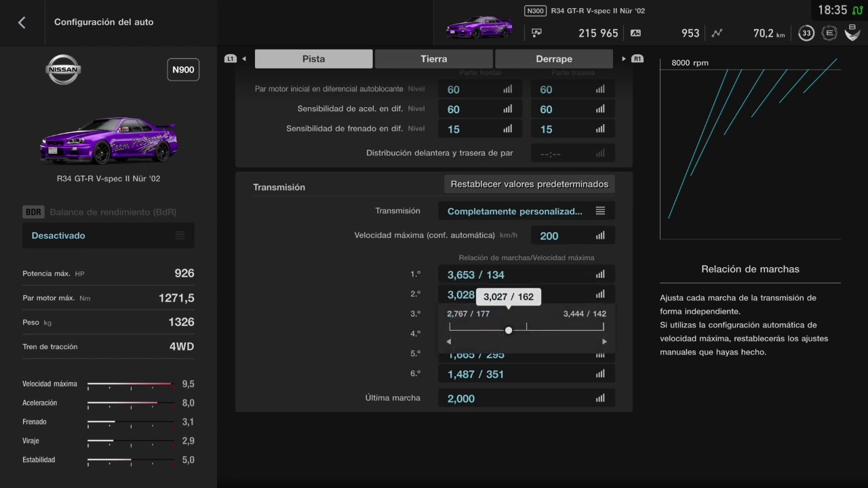Click the distance graph icon beside 70,2 km
The image size is (868, 488).
coord(717,33)
